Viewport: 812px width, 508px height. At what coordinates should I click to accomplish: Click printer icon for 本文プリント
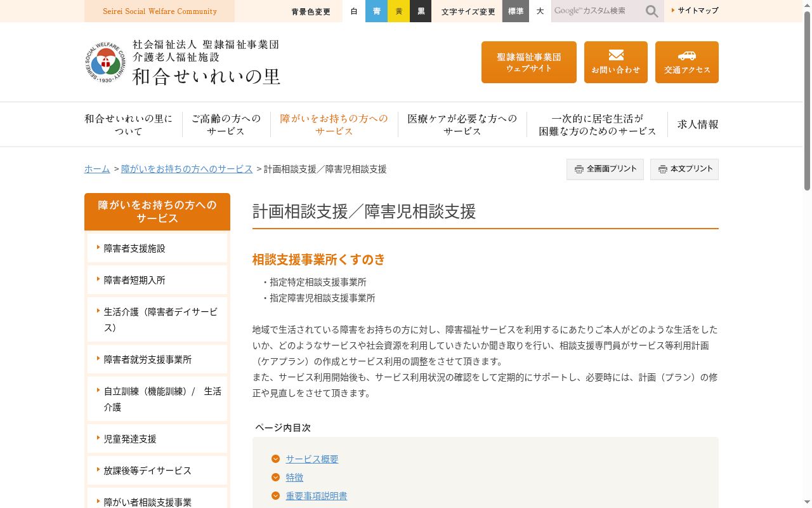662,170
